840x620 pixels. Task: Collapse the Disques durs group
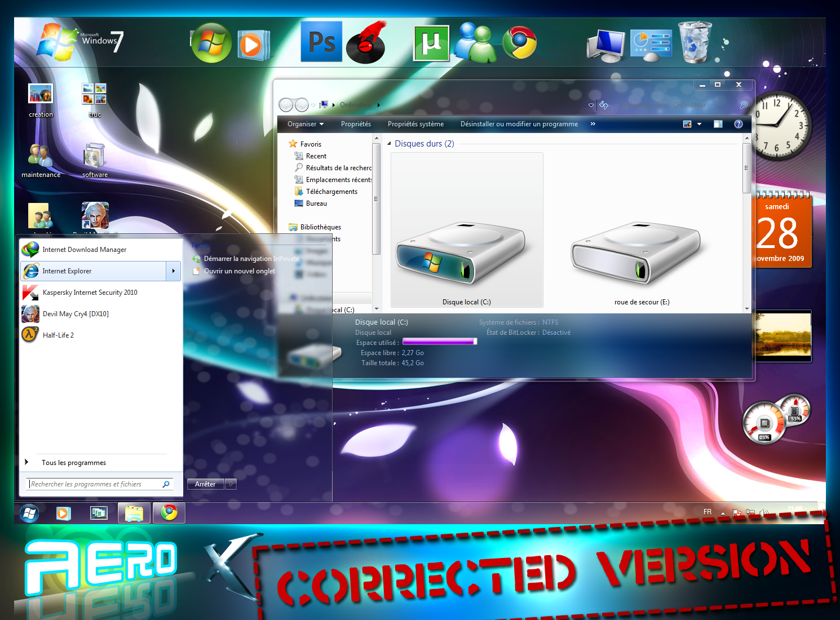389,144
